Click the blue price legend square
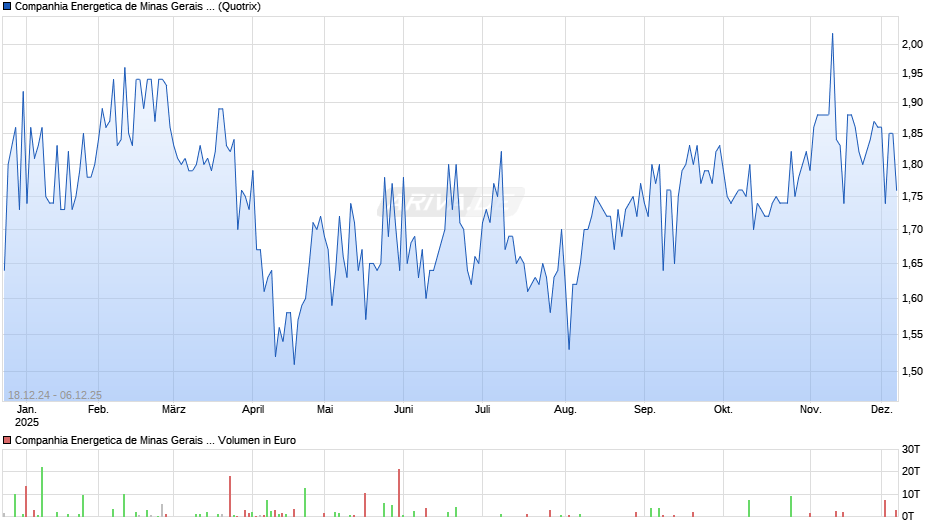The image size is (940, 526). (x=7, y=7)
